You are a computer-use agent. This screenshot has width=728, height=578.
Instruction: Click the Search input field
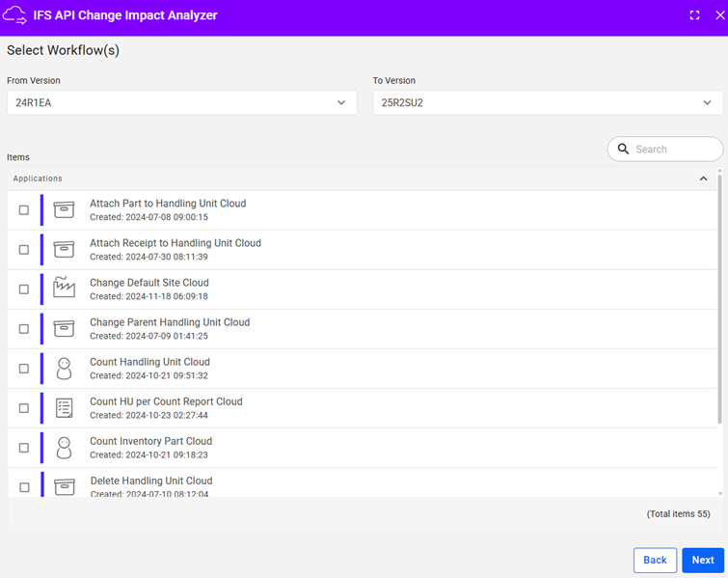pyautogui.click(x=674, y=149)
